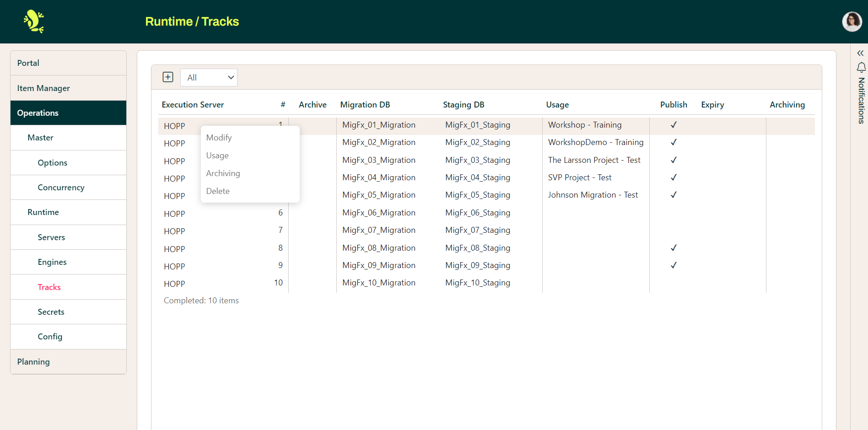Choose Delete in the context menu
The height and width of the screenshot is (430, 868).
218,191
